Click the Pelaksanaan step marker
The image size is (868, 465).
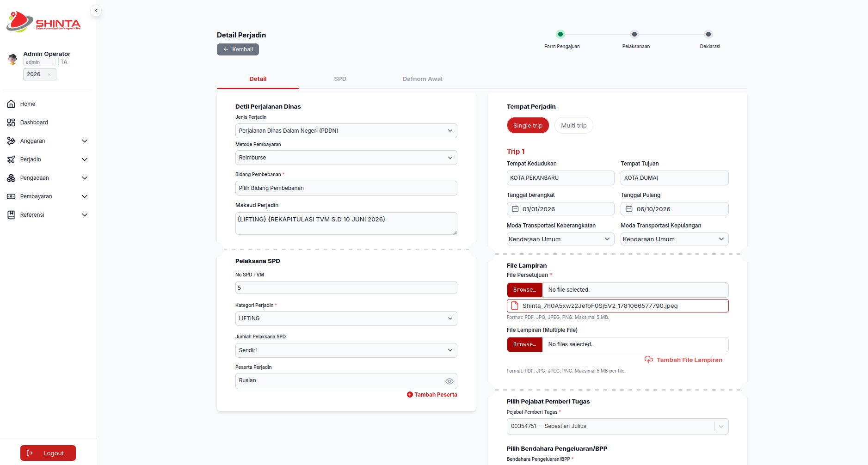(x=634, y=34)
